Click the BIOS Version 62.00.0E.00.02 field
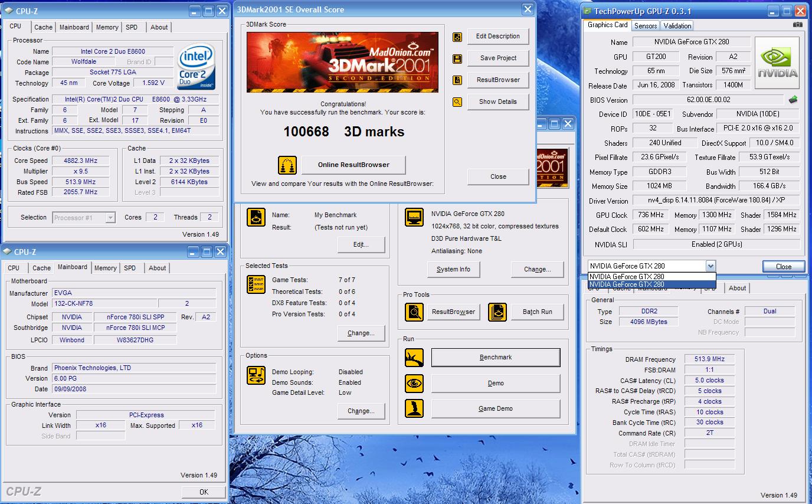812x504 pixels. [708, 100]
